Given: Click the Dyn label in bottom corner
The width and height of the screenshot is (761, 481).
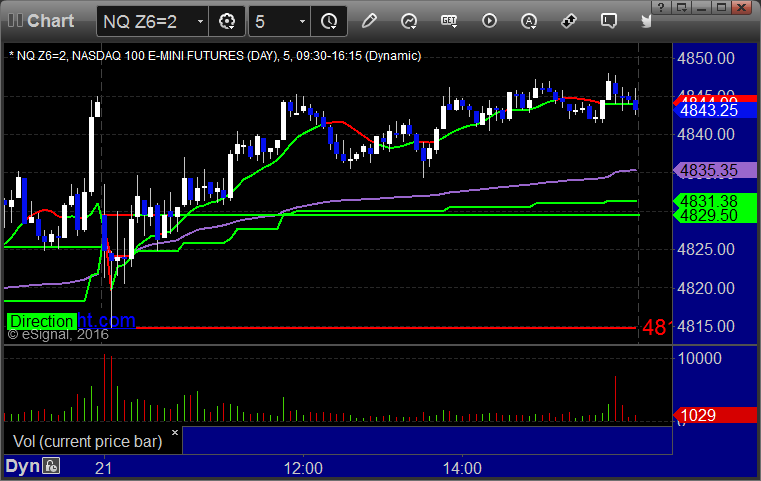Looking at the screenshot, I should (22, 466).
